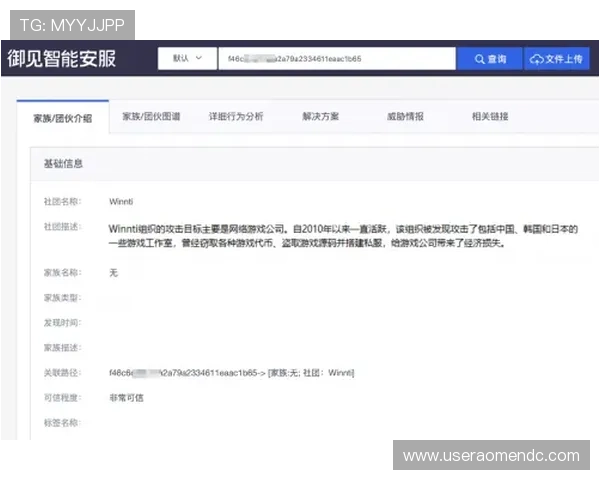The image size is (600, 480).
Task: Click the 发现时间 label
Action: 62,323
